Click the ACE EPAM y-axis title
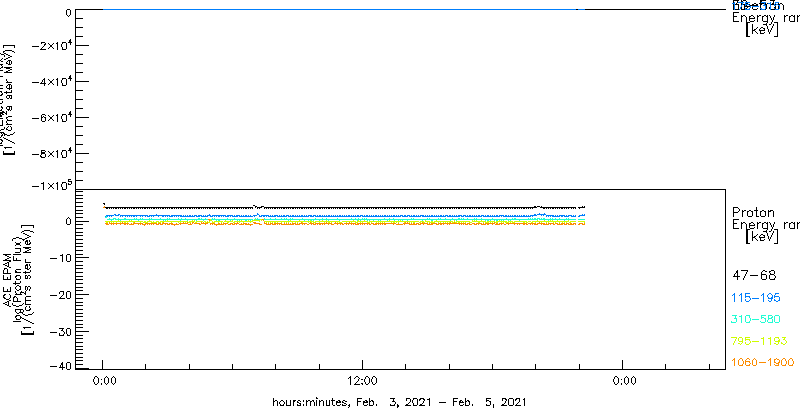Viewport: 800px width, 410px height. [8, 280]
